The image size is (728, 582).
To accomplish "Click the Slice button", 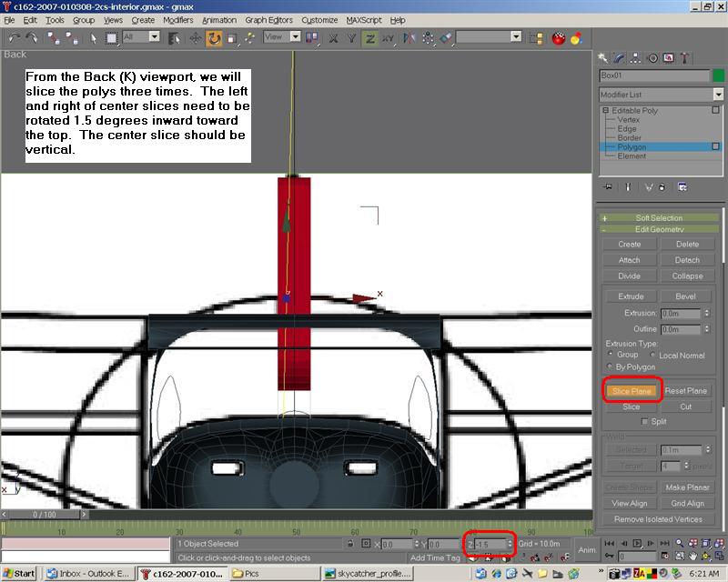I will point(631,406).
